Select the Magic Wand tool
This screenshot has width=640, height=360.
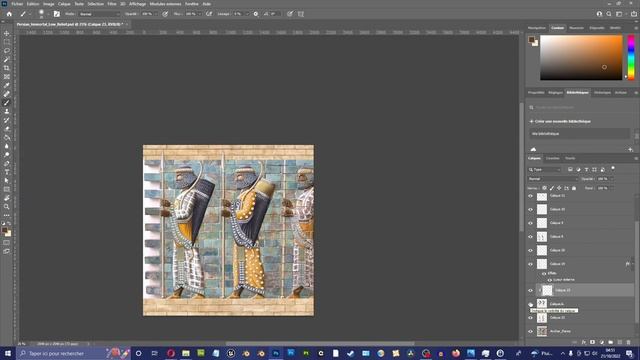click(7, 60)
